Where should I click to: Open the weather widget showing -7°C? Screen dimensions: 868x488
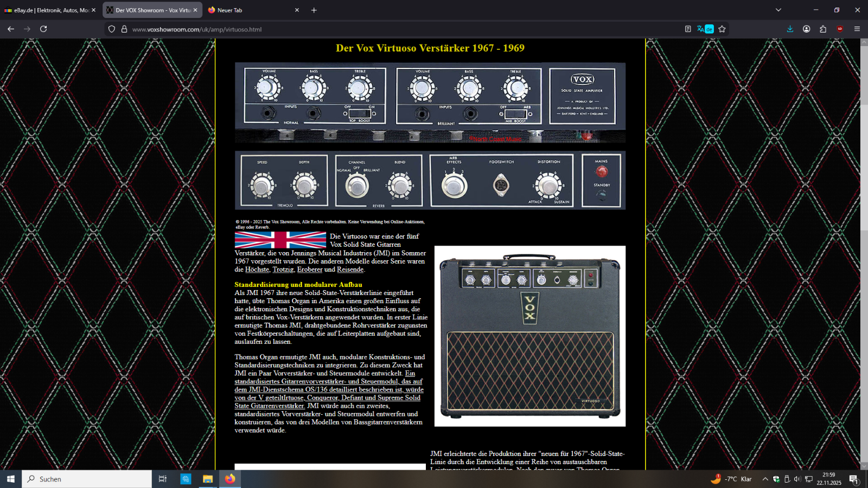click(731, 479)
